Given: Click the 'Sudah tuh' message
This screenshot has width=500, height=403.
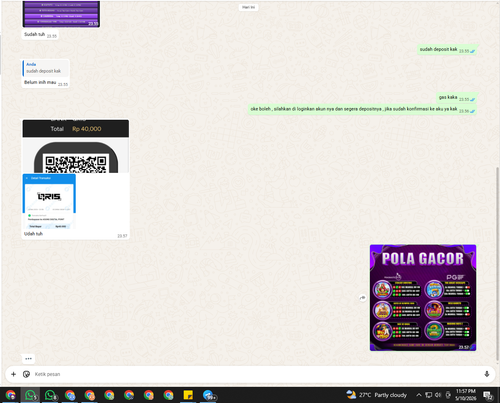Looking at the screenshot, I should tap(40, 35).
